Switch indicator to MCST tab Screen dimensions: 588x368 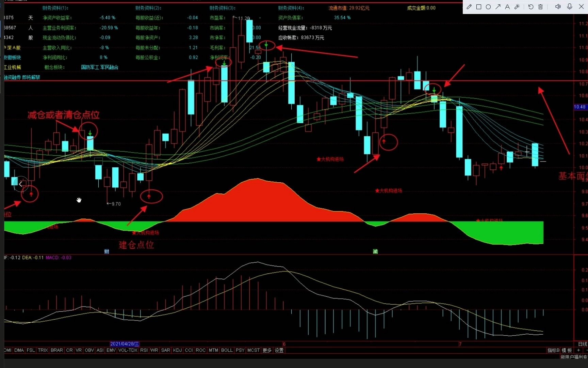[x=254, y=350]
